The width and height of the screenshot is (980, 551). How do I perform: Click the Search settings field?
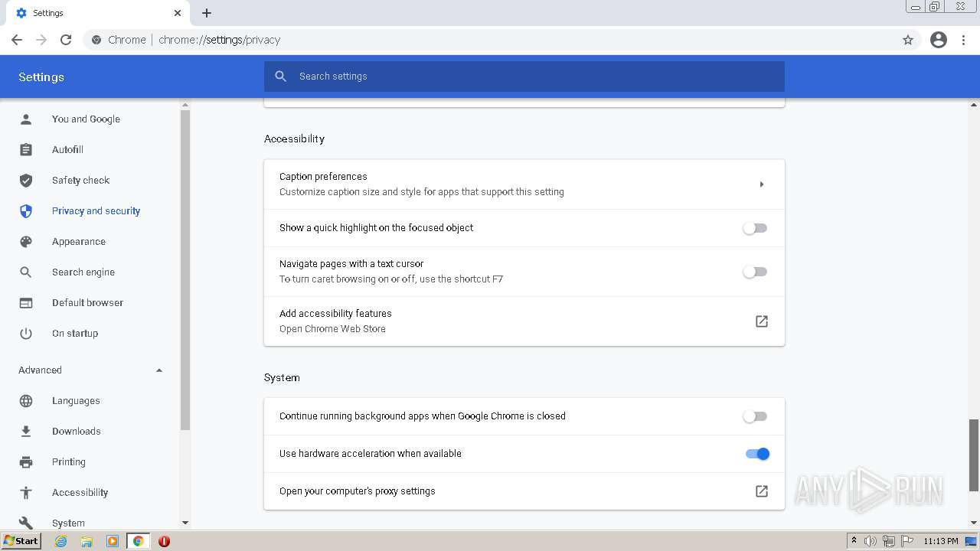(524, 77)
